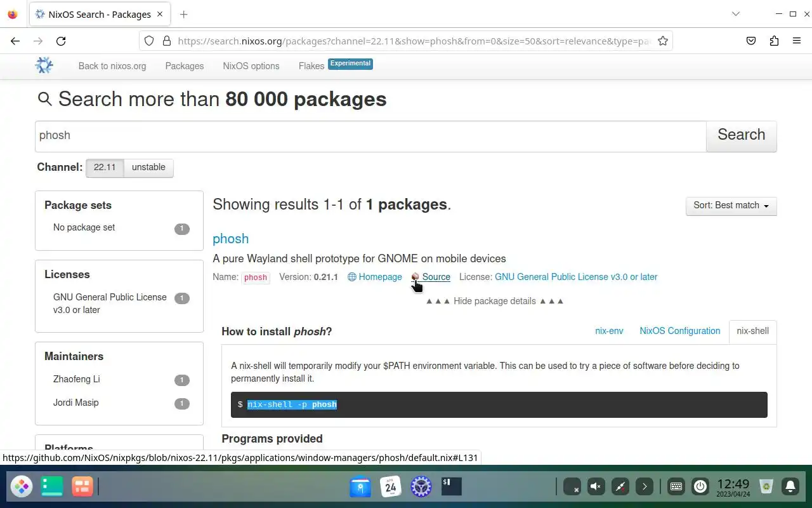Image resolution: width=812 pixels, height=508 pixels.
Task: Open the notifications bell
Action: (790, 487)
